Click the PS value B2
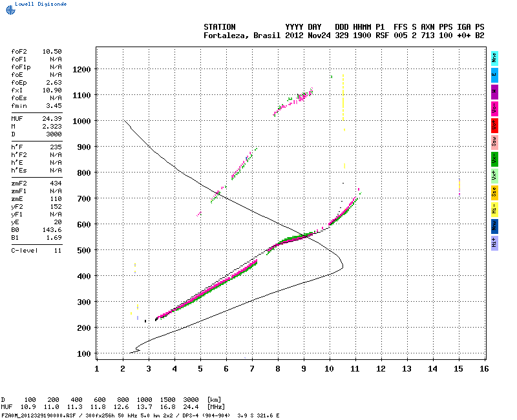 click(480, 36)
